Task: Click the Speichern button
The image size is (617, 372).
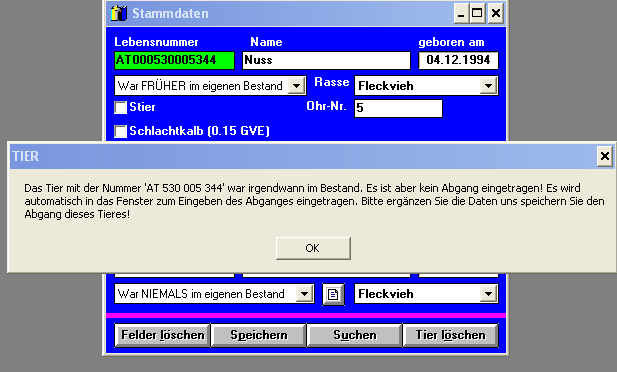Action: [x=259, y=335]
